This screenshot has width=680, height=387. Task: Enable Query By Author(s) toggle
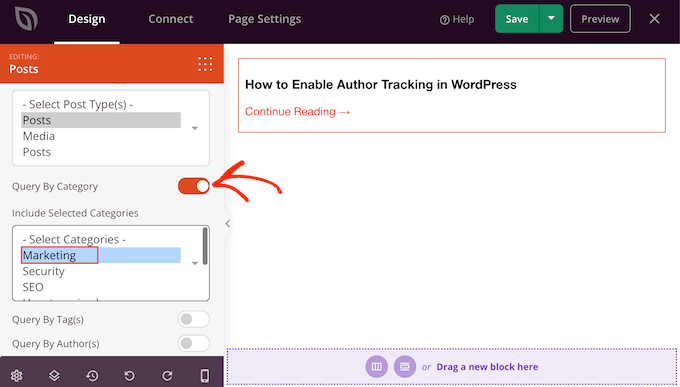coord(193,344)
